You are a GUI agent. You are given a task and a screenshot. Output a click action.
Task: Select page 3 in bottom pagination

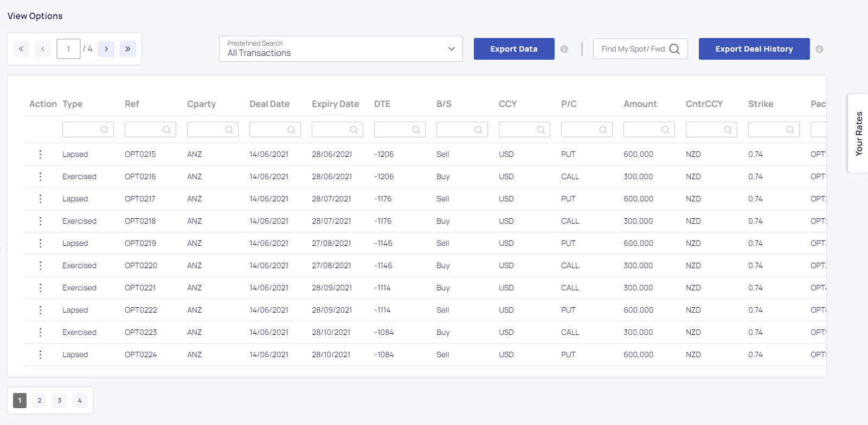(60, 401)
